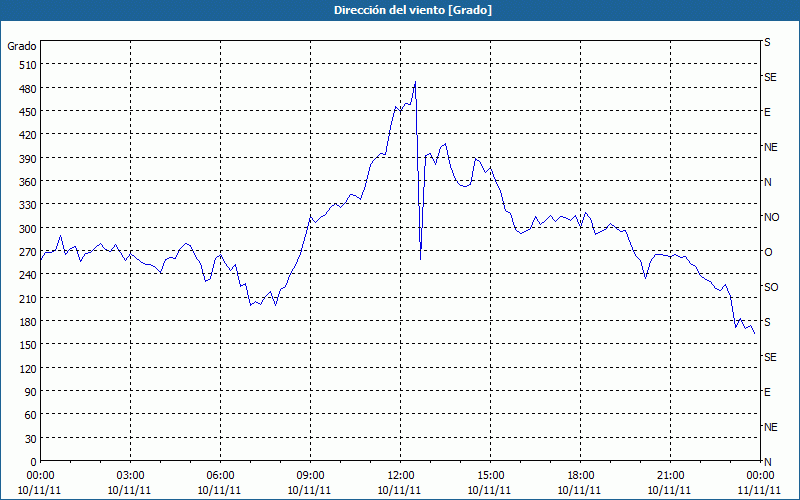This screenshot has width=800, height=500.
Task: Click the final end point of the blue curve
Action: point(755,334)
